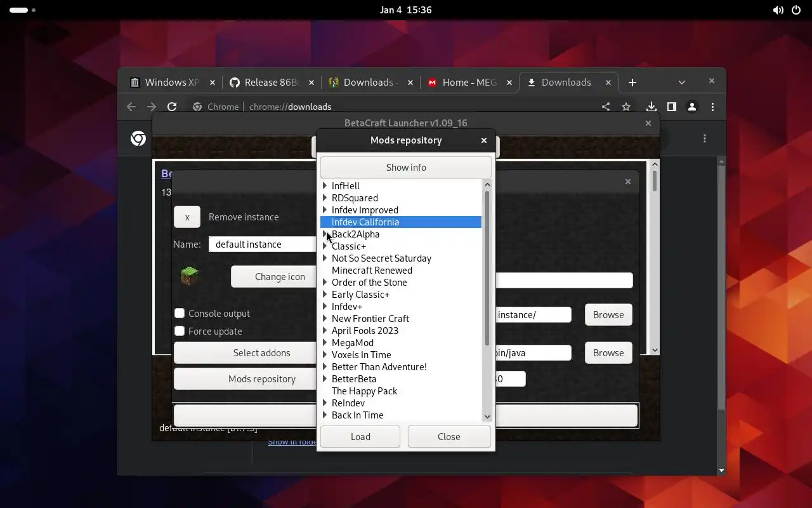Select Voxels In Time mod

[361, 355]
